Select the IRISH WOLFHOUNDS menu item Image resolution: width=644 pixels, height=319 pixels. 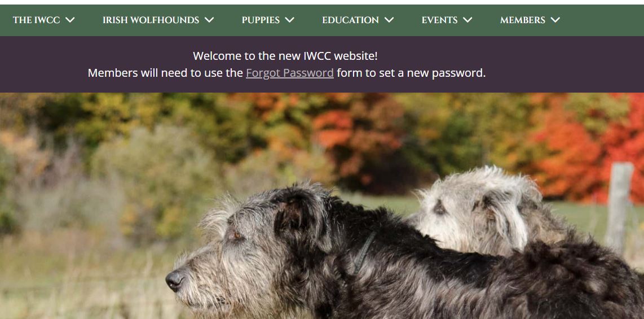pos(151,20)
